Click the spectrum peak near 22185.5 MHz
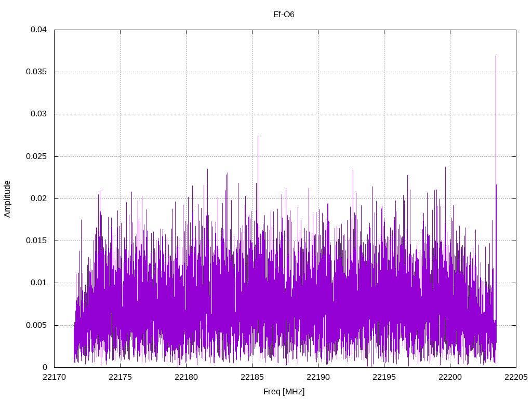The width and height of the screenshot is (532, 399). click(x=258, y=137)
